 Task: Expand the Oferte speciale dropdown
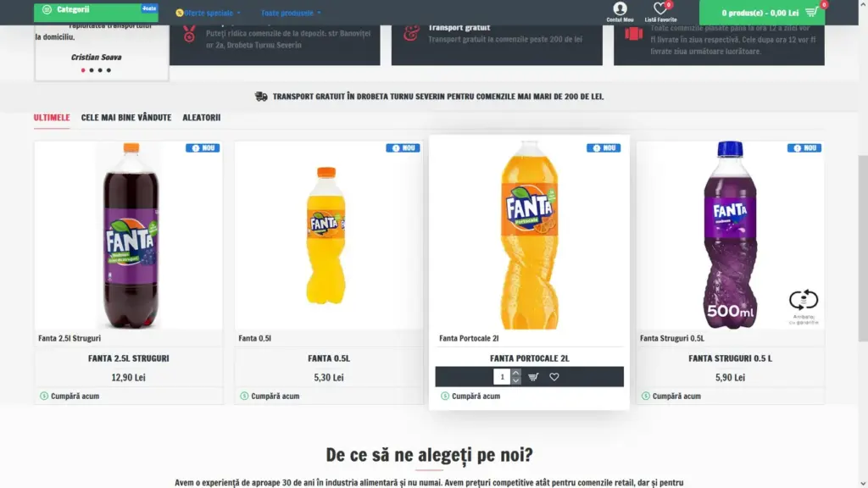click(x=209, y=13)
